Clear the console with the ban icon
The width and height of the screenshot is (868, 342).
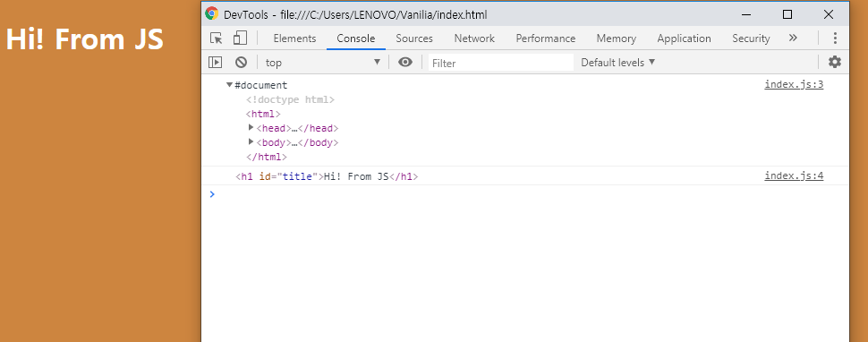[x=241, y=63]
